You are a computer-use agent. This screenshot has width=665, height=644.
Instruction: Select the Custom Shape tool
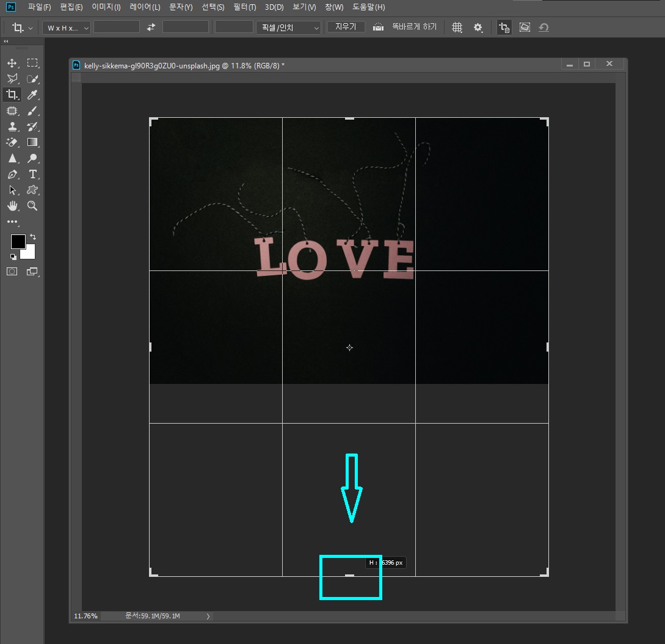[32, 190]
